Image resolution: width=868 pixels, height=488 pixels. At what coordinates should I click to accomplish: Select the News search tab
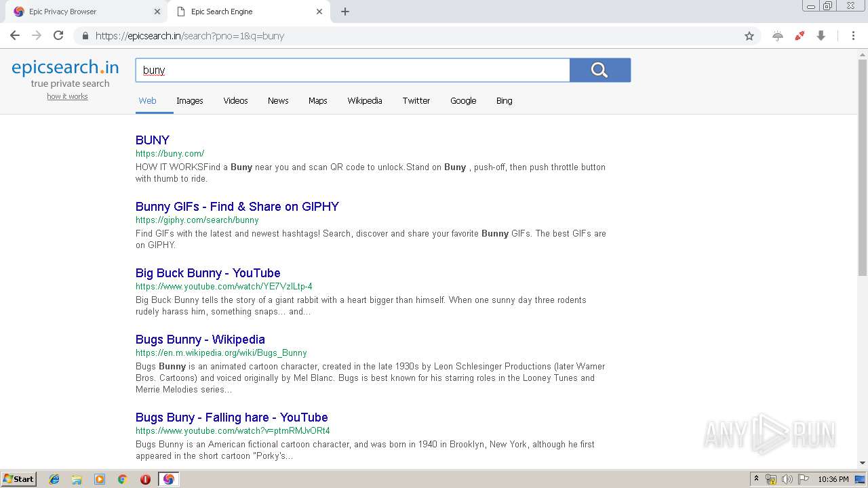point(278,100)
